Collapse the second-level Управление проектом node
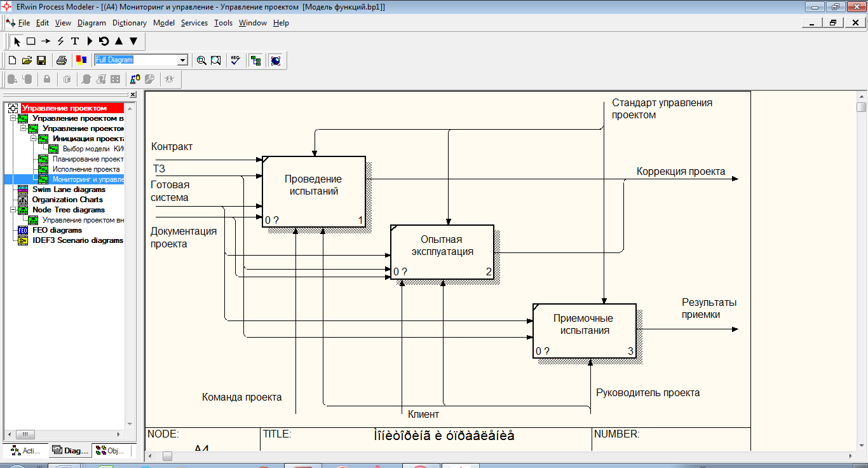 24,128
